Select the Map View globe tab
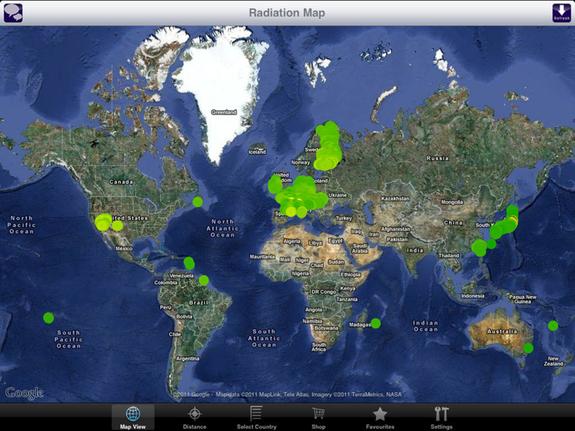575x431 pixels. point(133,417)
